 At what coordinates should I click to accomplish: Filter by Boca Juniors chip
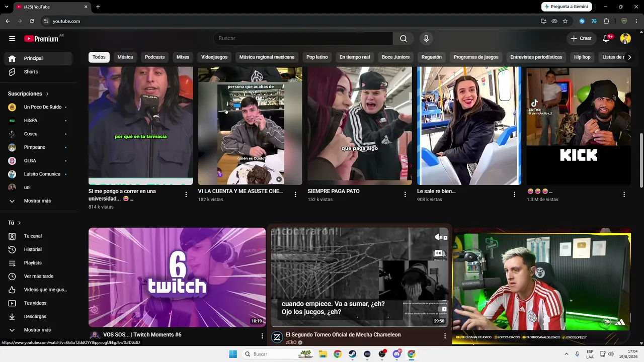395,57
